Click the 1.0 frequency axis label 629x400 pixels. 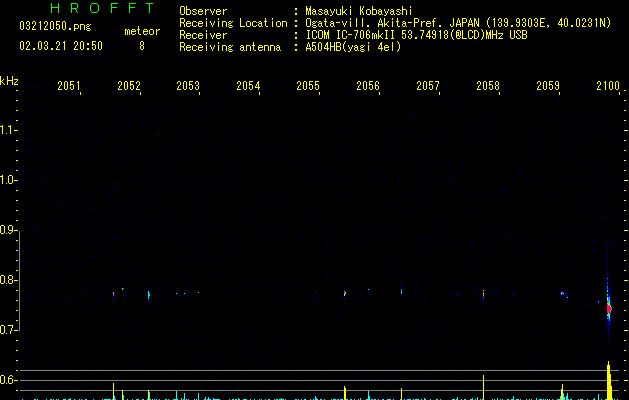[x=8, y=180]
